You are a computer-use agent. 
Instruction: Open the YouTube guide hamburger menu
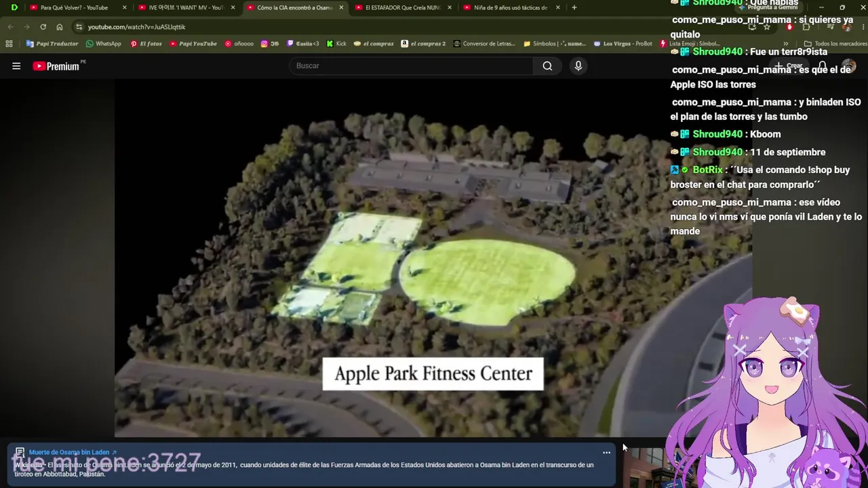pos(16,66)
